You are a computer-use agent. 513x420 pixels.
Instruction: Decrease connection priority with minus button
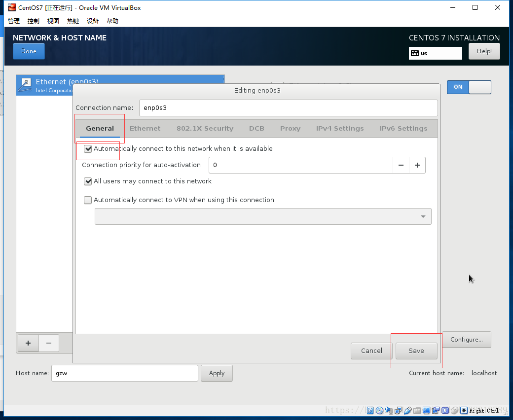pyautogui.click(x=401, y=165)
